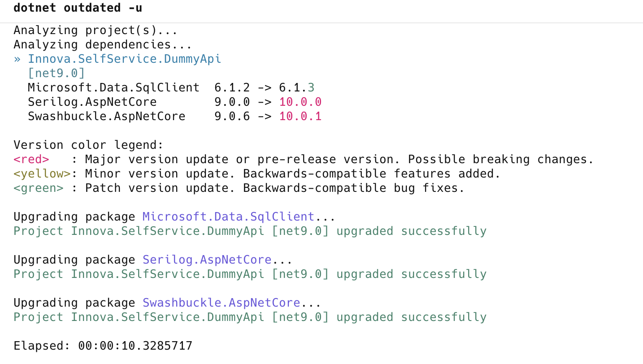
Task: Select the yellow <yellow> legend entry
Action: 40,173
